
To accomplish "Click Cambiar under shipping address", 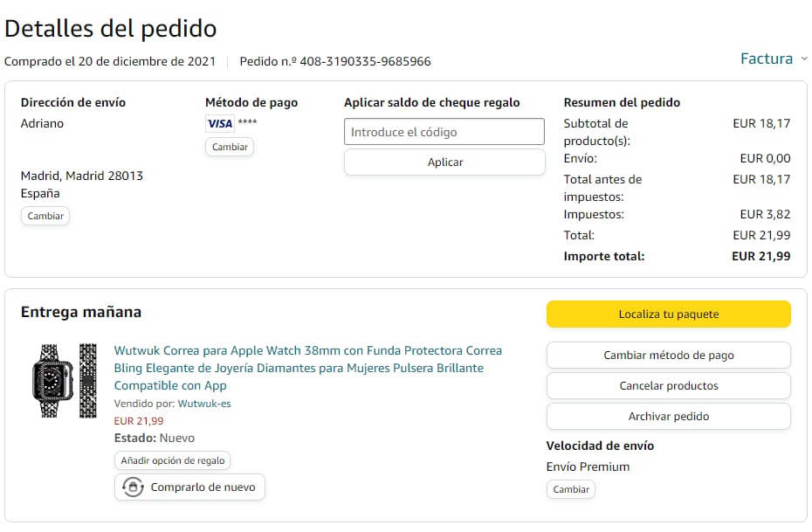I will [45, 216].
